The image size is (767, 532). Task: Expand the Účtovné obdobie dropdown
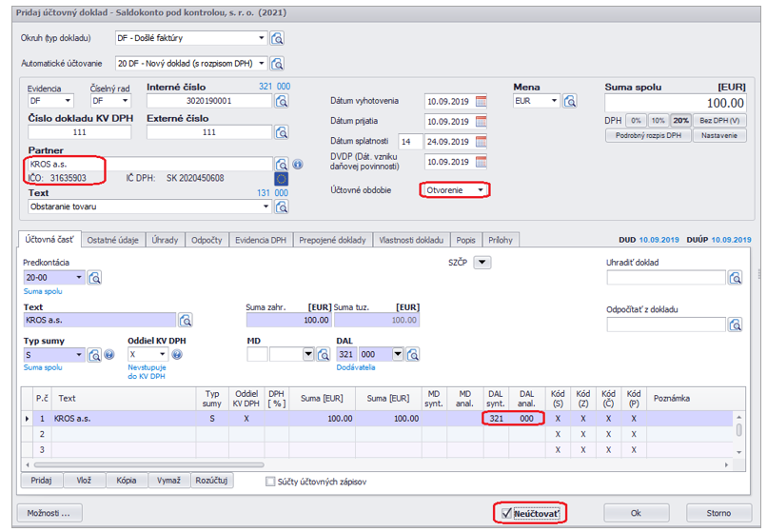(x=482, y=190)
